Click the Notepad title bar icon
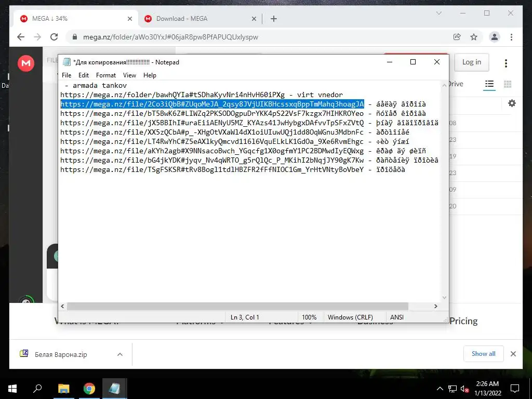Image resolution: width=532 pixels, height=399 pixels. [x=67, y=62]
